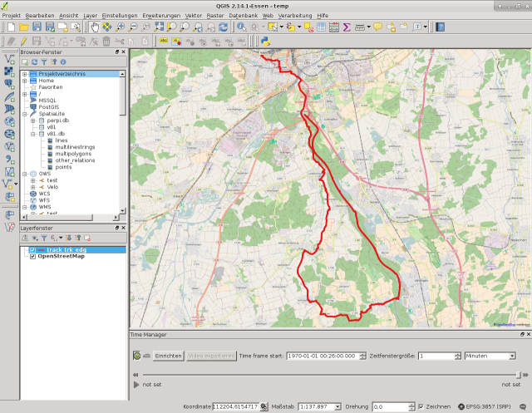Click the Einrichten button
532x413 pixels.
point(168,356)
